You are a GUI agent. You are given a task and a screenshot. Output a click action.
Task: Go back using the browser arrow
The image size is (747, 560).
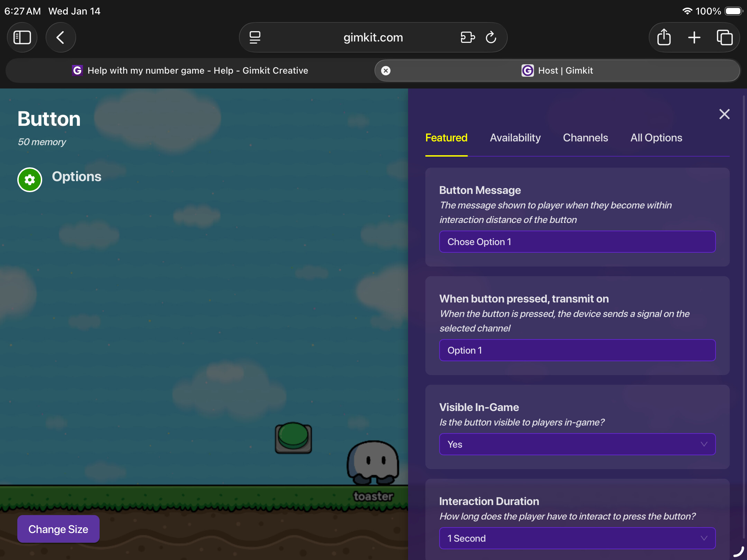(61, 37)
